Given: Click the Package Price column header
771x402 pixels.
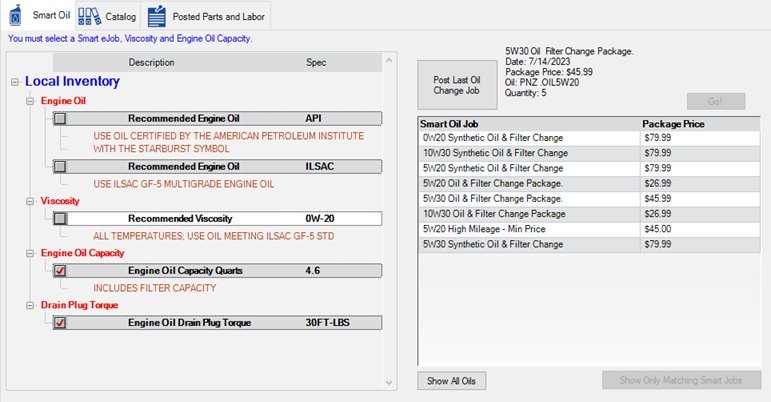Looking at the screenshot, I should click(700, 124).
